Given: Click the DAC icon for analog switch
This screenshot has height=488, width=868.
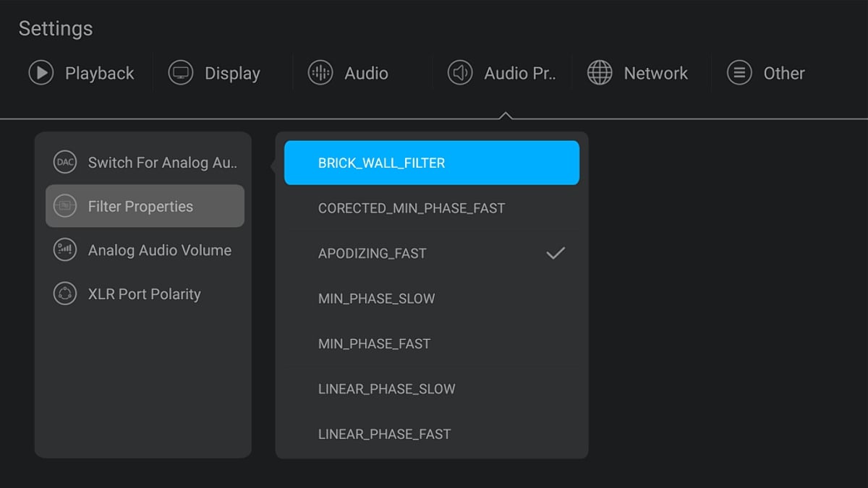Looking at the screenshot, I should tap(65, 162).
